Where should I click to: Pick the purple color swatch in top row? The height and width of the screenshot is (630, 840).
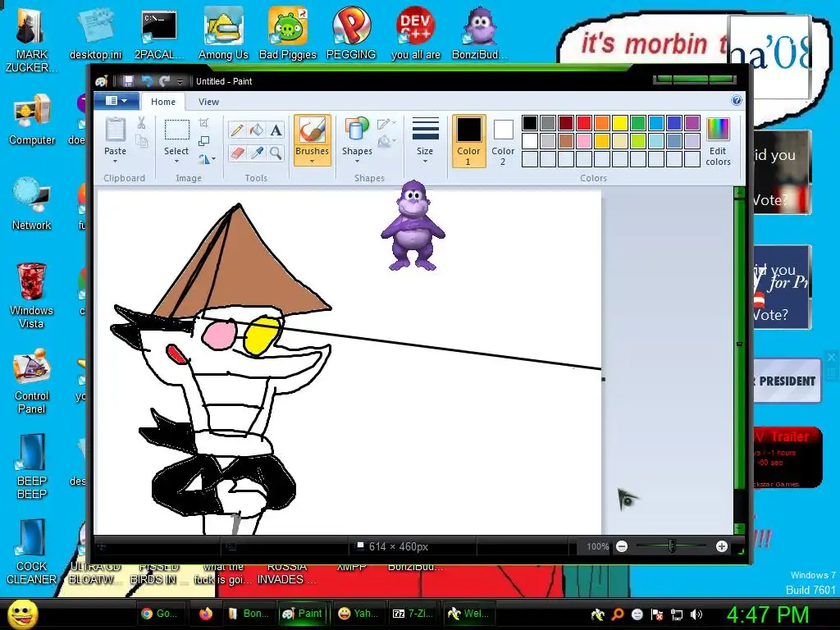[692, 123]
